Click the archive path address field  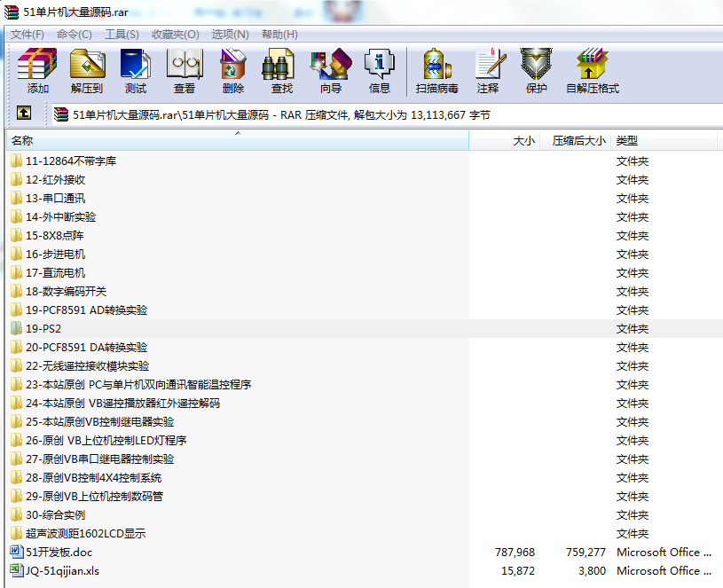coord(388,114)
